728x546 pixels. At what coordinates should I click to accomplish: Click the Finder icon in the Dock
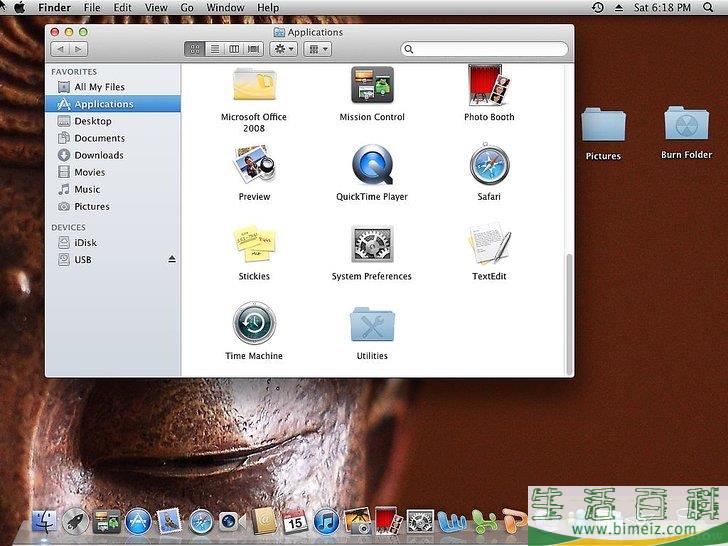[44, 521]
